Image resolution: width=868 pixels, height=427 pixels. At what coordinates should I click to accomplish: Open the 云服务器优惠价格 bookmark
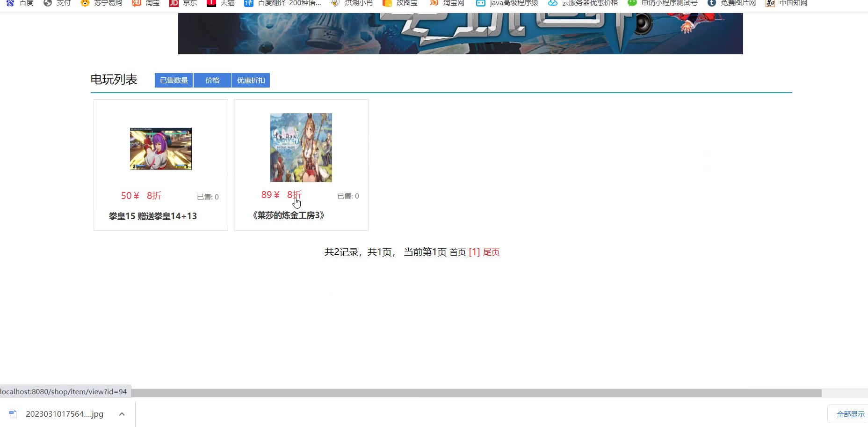[x=583, y=3]
